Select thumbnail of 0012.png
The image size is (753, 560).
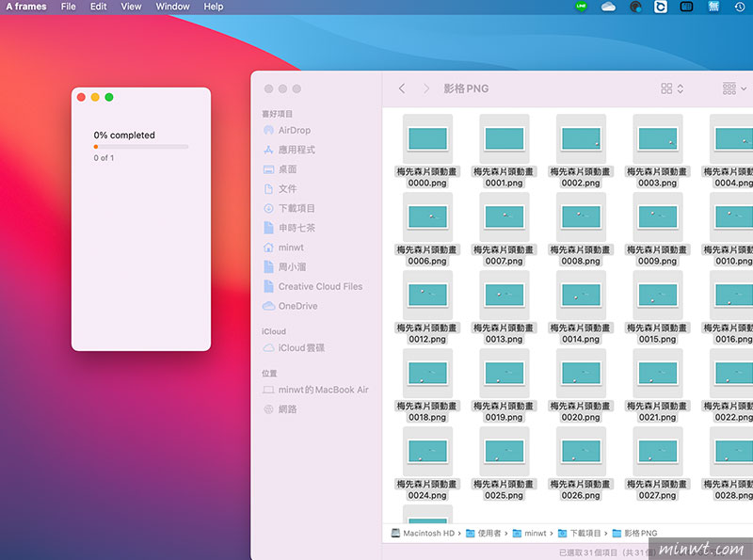(x=427, y=295)
